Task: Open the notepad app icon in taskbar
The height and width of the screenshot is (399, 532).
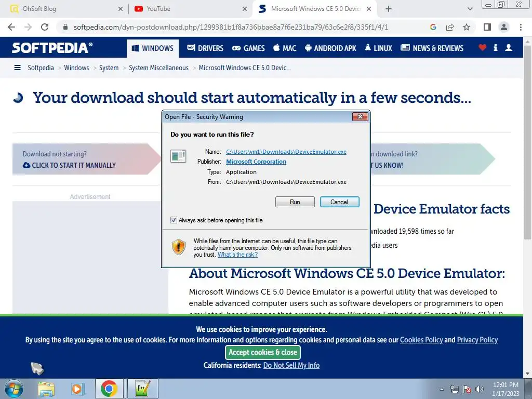Action: 142,389
